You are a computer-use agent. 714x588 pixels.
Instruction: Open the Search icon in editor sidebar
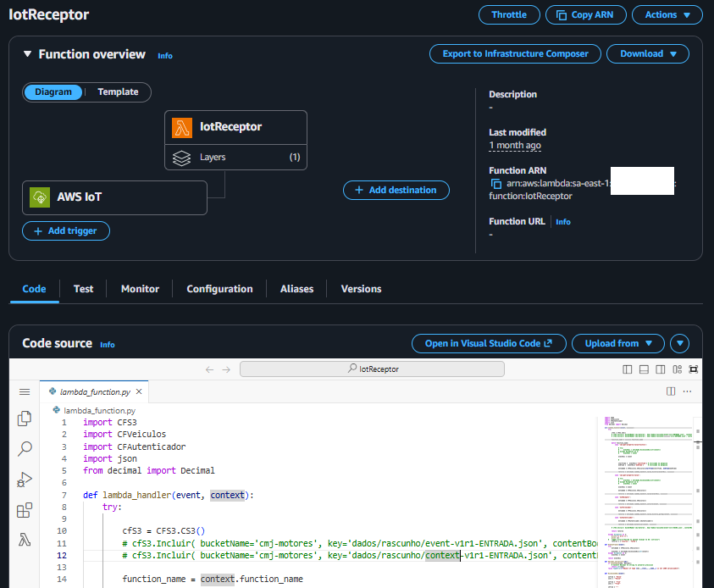[x=25, y=448]
